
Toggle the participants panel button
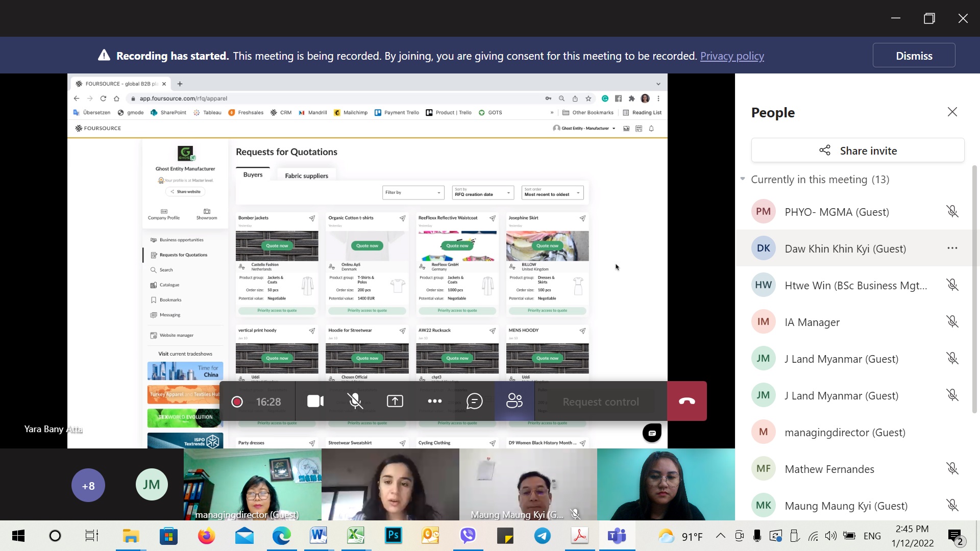point(514,402)
